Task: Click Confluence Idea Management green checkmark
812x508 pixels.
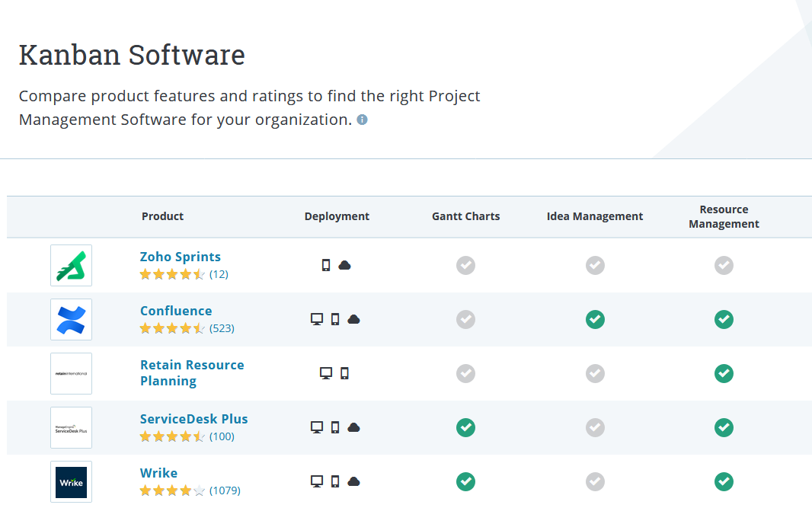Action: 595,320
